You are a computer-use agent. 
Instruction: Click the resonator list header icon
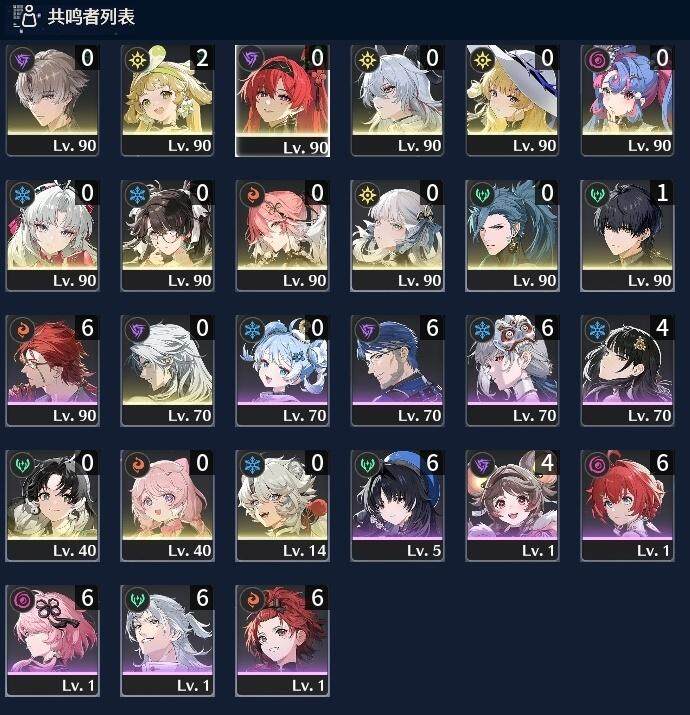point(26,17)
